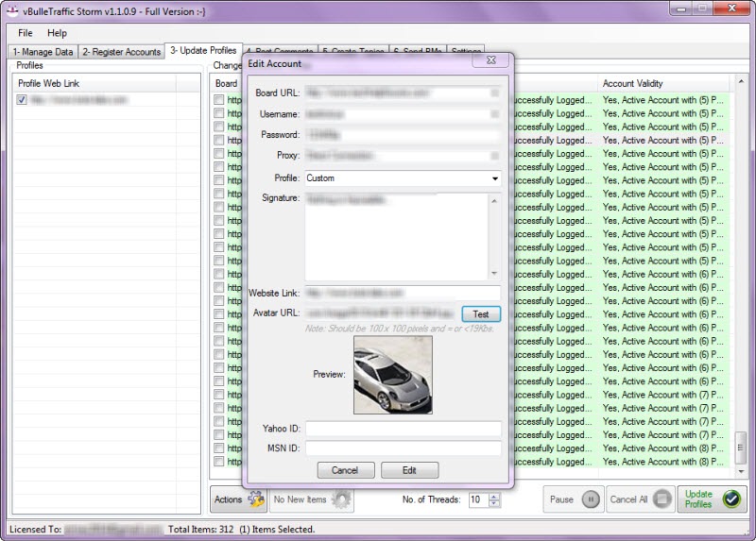The image size is (756, 541).
Task: Open the File menu
Action: 25,33
